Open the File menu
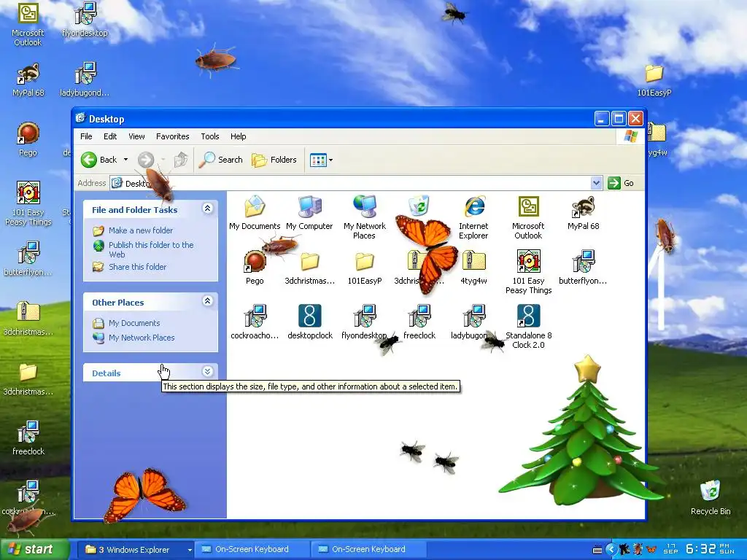747x560 pixels. [86, 136]
